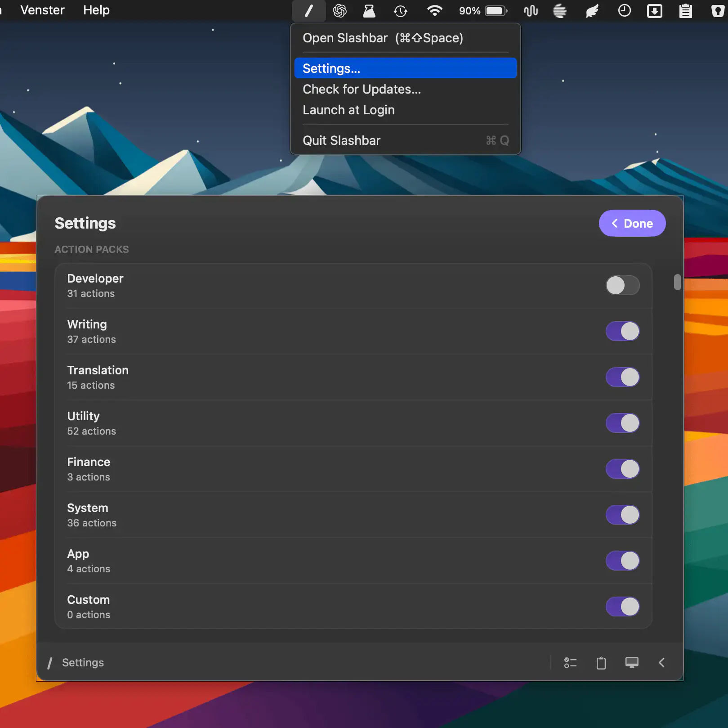Open the Time Machine menu bar icon

(400, 11)
